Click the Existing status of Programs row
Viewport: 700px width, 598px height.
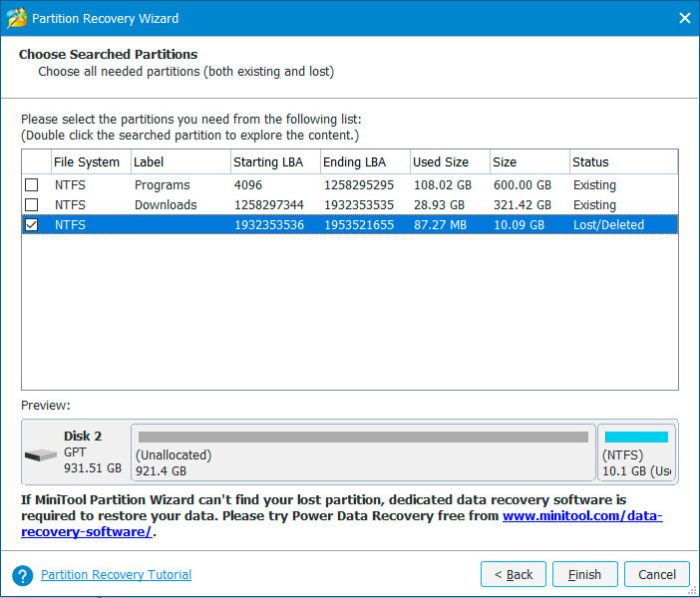[594, 184]
